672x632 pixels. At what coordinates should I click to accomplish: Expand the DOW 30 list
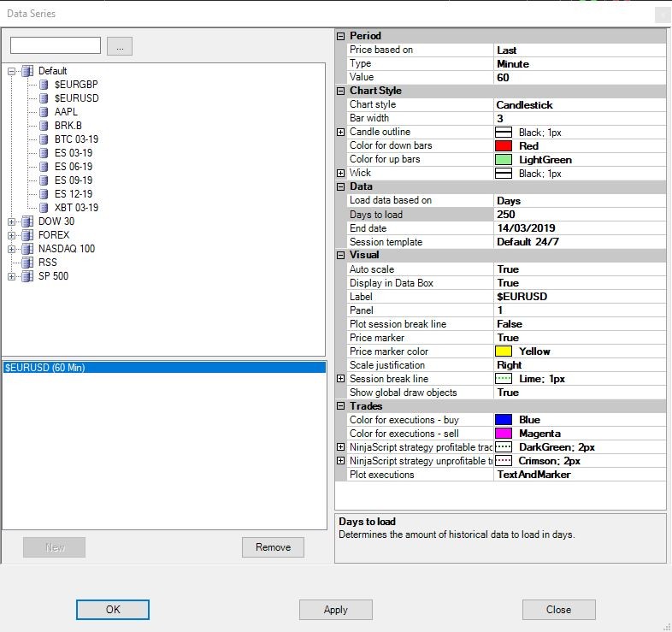[12, 222]
